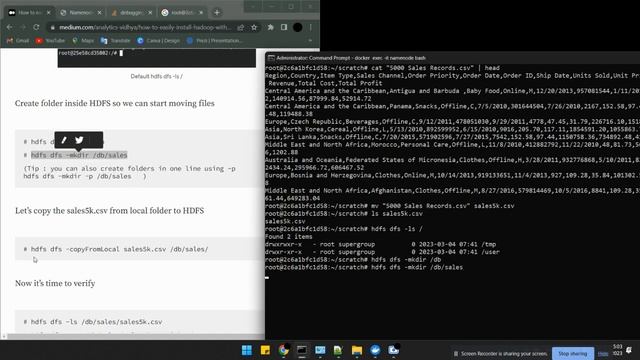Reload the Medium page

36,27
